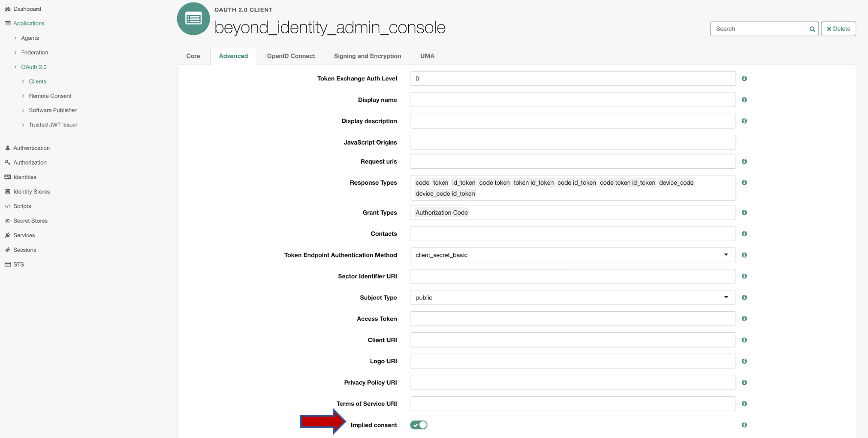Click the Logo URI field
868x438 pixels.
pos(573,361)
